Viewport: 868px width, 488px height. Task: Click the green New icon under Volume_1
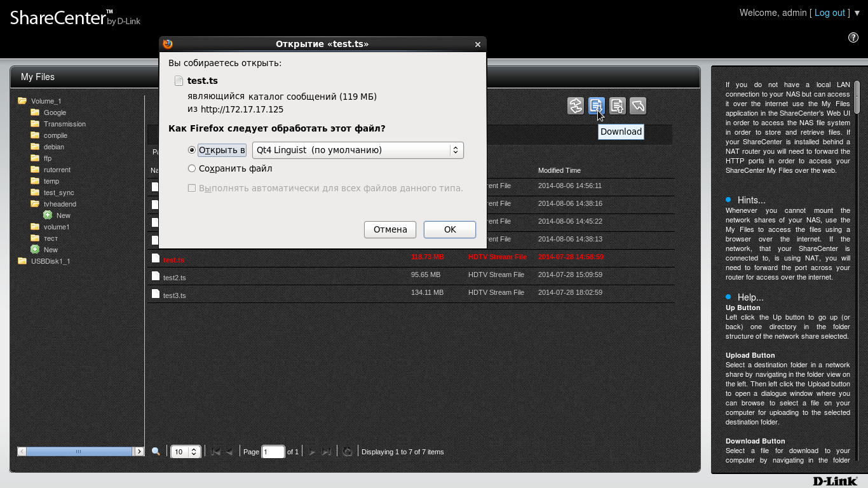[35, 250]
